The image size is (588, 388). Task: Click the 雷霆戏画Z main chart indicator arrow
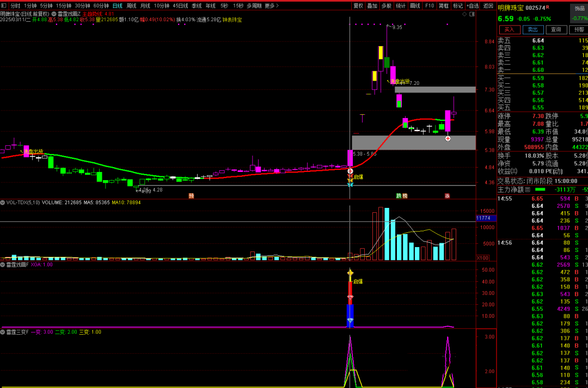pos(53,13)
